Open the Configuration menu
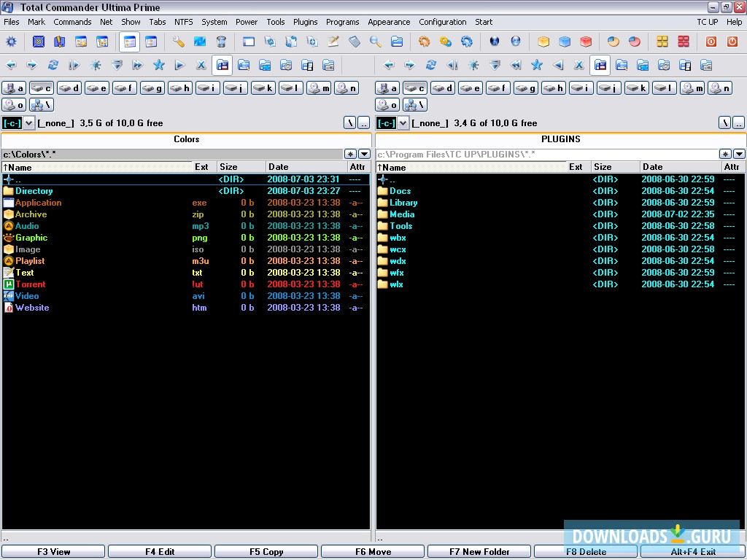 442,22
